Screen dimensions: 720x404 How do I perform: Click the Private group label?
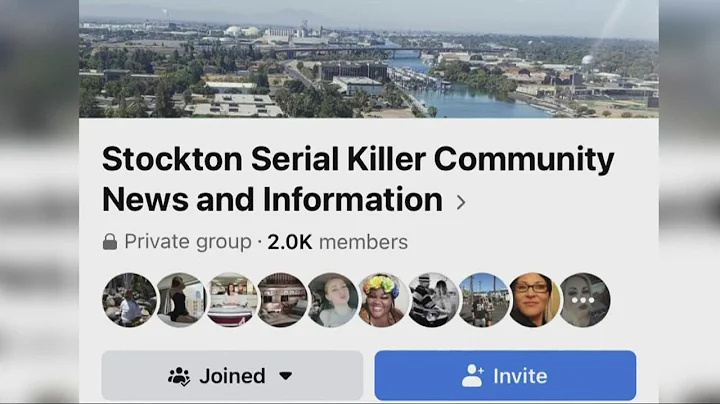188,241
